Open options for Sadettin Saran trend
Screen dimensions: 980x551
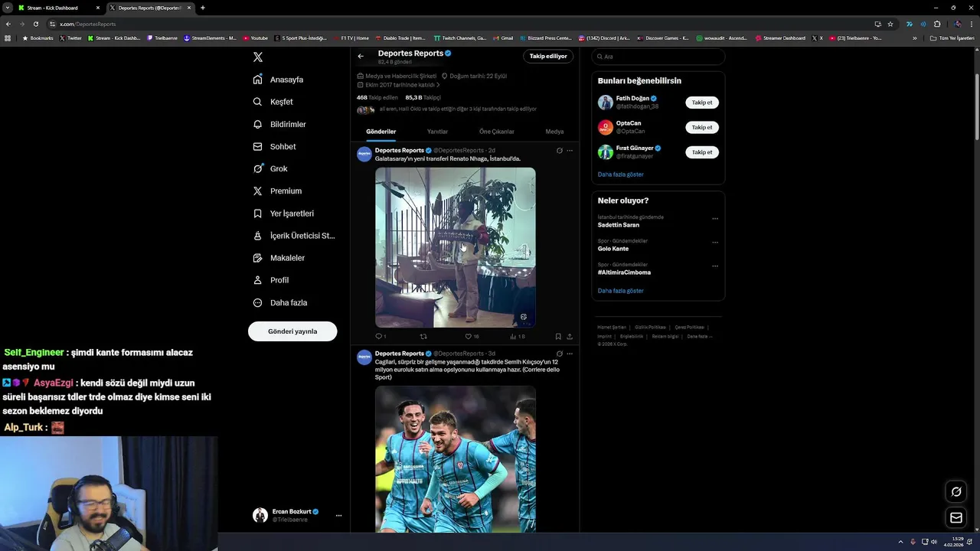715,219
